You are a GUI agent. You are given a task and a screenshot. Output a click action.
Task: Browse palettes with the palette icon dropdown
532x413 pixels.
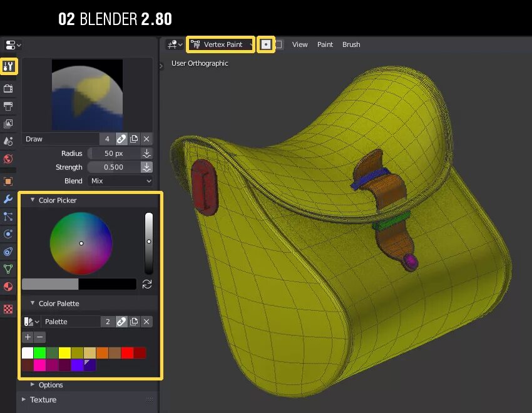click(31, 322)
